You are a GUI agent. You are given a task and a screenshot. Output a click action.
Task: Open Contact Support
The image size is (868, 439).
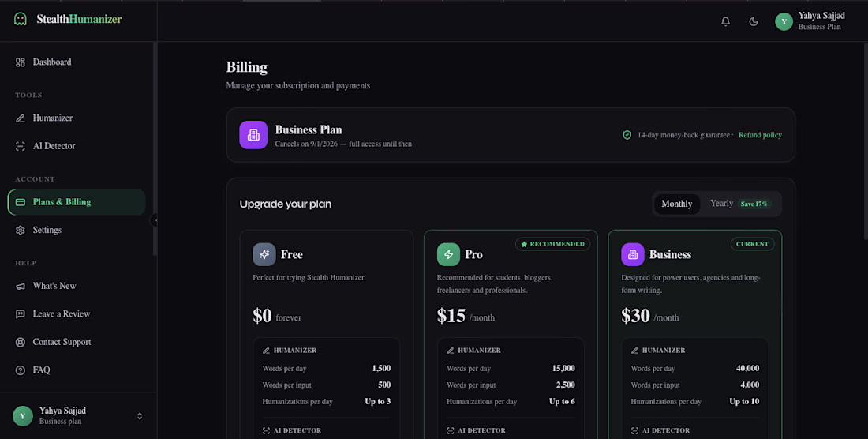tap(77, 342)
